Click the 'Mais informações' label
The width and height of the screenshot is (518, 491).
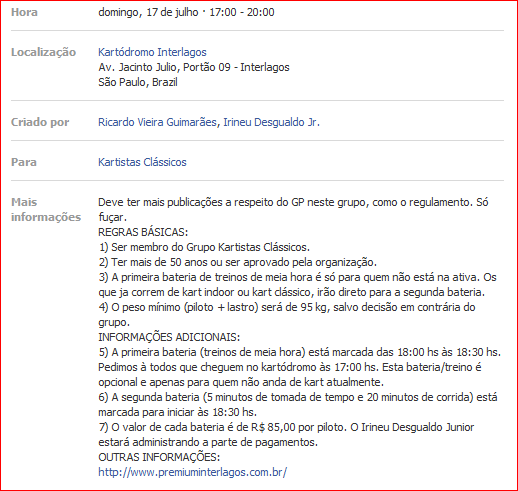click(x=46, y=210)
